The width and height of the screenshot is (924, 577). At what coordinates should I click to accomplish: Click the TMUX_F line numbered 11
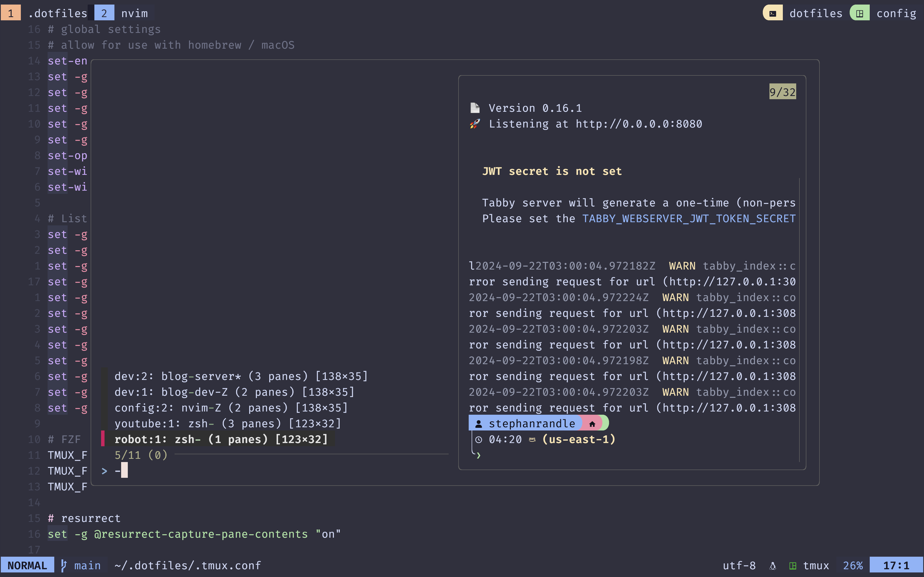[x=68, y=455]
